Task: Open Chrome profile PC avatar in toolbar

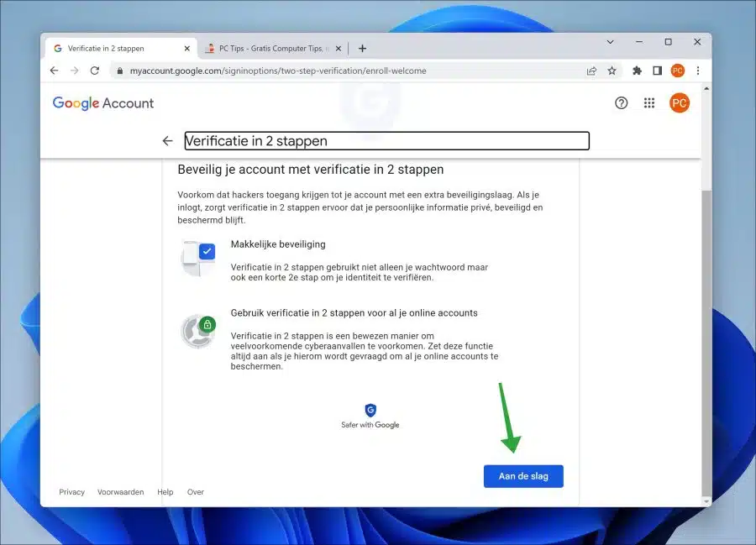Action: tap(677, 71)
